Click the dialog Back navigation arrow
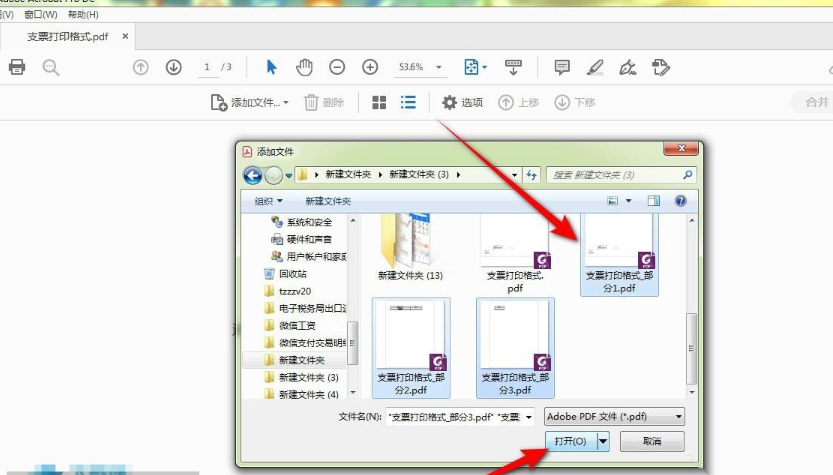The width and height of the screenshot is (833, 475). 253,175
